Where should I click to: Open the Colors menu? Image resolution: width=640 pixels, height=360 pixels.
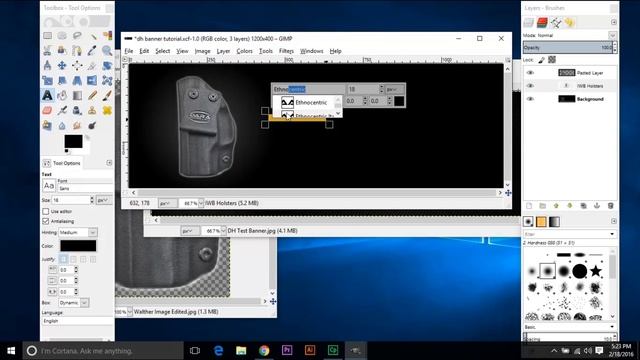click(244, 51)
